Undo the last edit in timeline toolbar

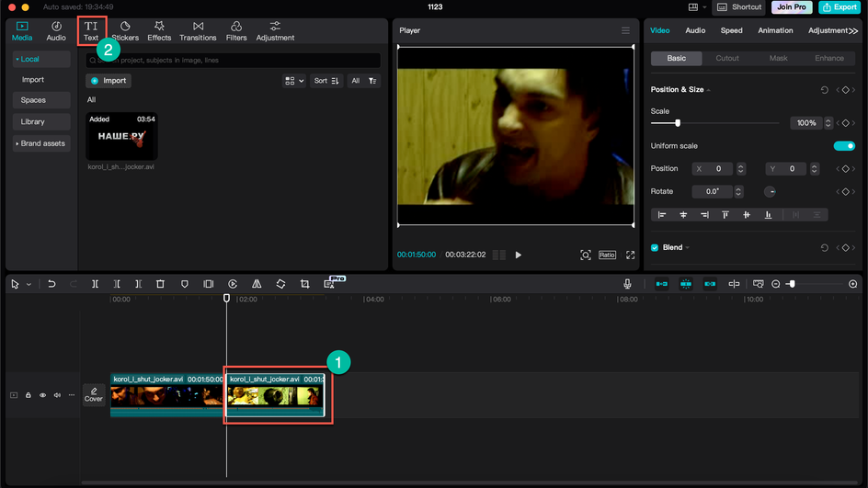(x=51, y=284)
